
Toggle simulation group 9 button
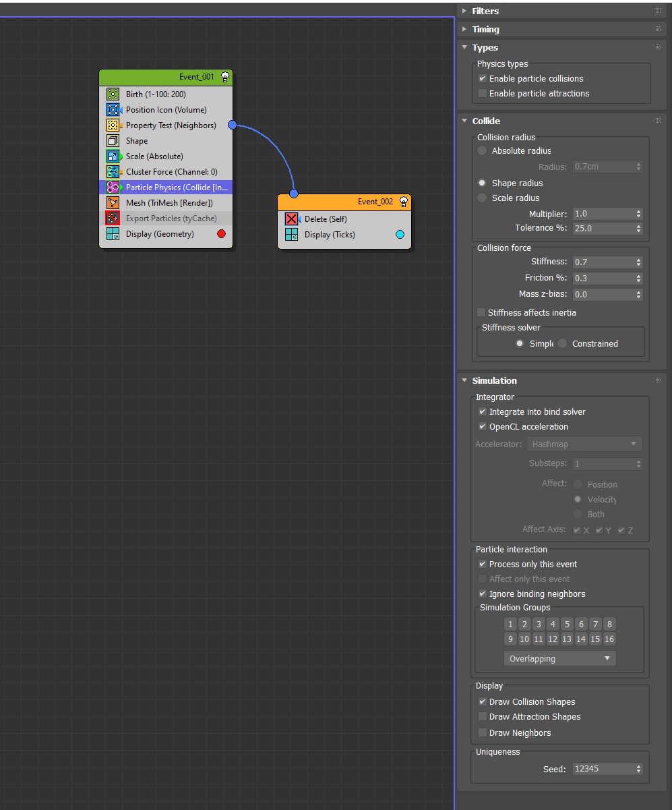coord(511,639)
